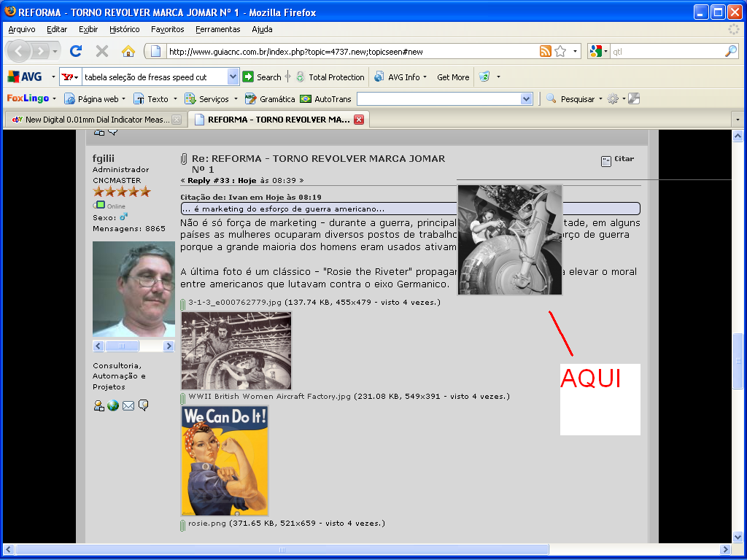Click the tab list dropdown arrow
Viewport: 747px width, 560px height.
tap(738, 120)
